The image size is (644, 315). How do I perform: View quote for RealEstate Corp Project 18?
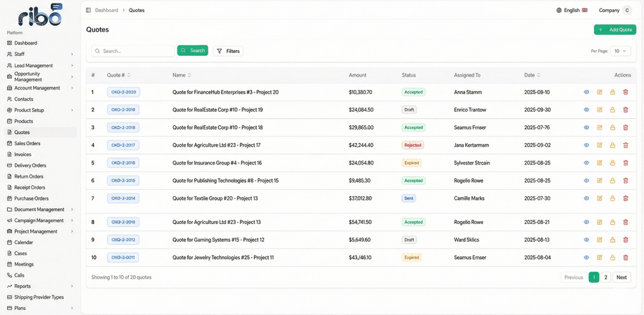[x=587, y=127]
